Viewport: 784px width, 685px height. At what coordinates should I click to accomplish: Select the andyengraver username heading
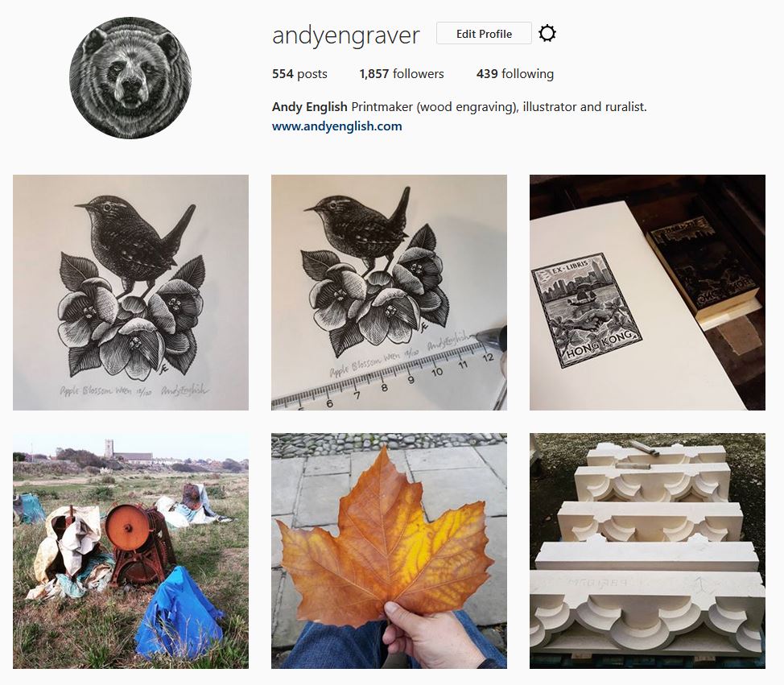(x=345, y=35)
